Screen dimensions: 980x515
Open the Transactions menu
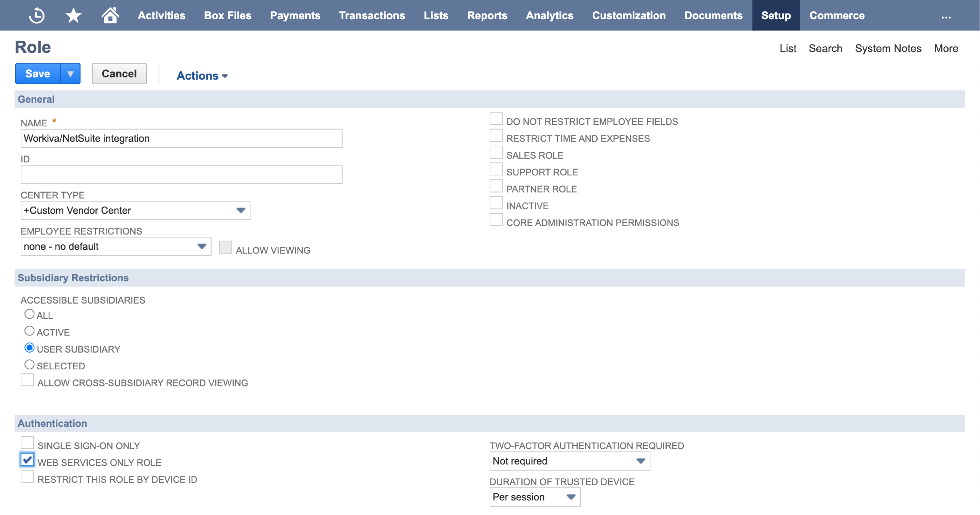(x=372, y=15)
